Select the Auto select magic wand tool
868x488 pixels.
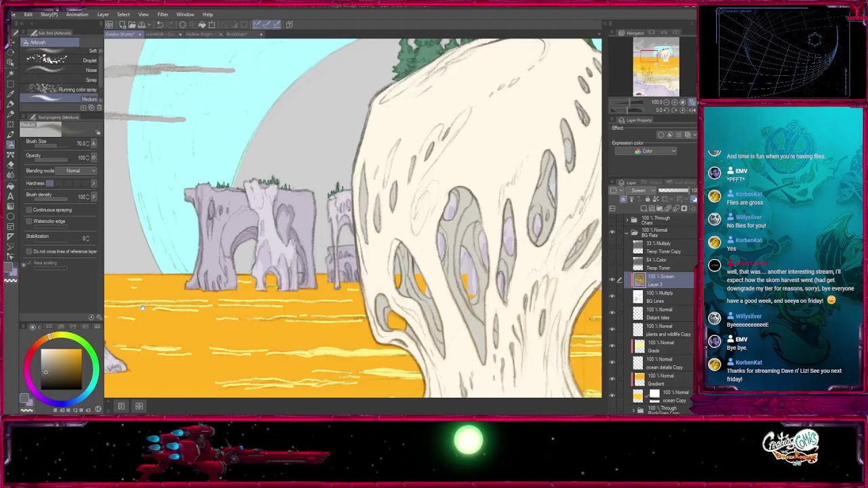(11, 75)
